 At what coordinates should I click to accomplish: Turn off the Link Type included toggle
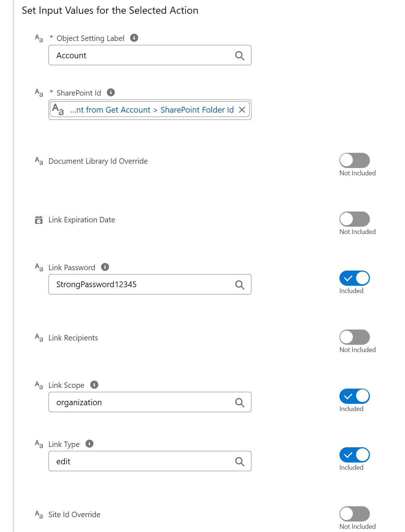click(x=354, y=454)
